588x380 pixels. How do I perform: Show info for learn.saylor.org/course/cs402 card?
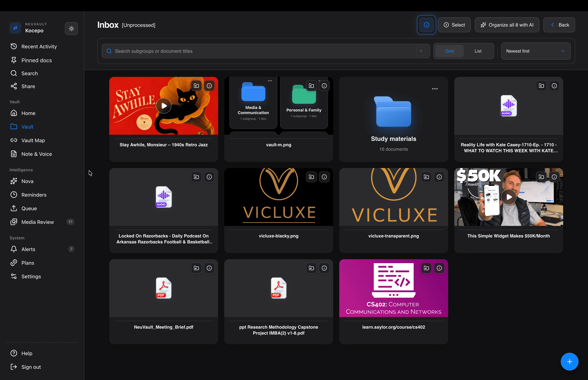(439, 268)
